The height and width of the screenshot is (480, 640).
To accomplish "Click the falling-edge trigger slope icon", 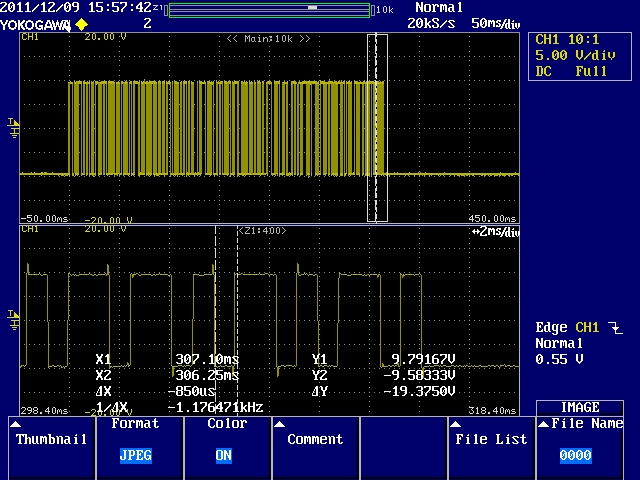I will click(615, 327).
